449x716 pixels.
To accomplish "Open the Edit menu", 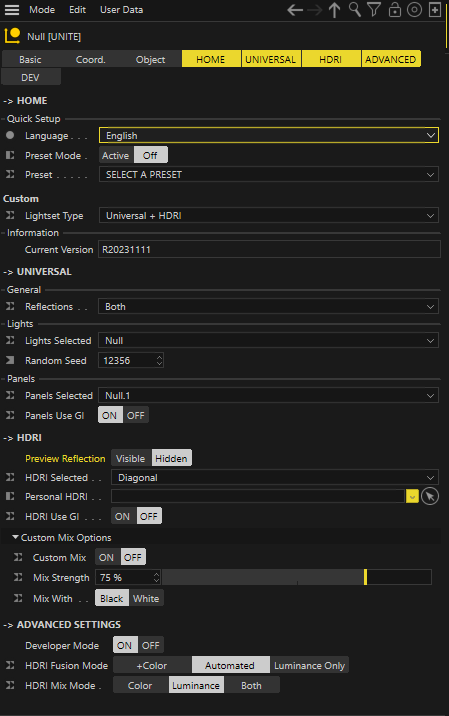I will (x=77, y=10).
